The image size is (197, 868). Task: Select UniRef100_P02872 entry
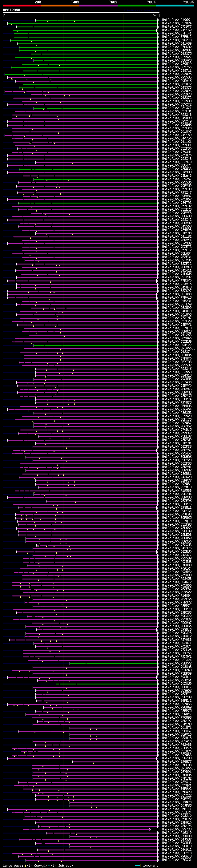point(176,84)
